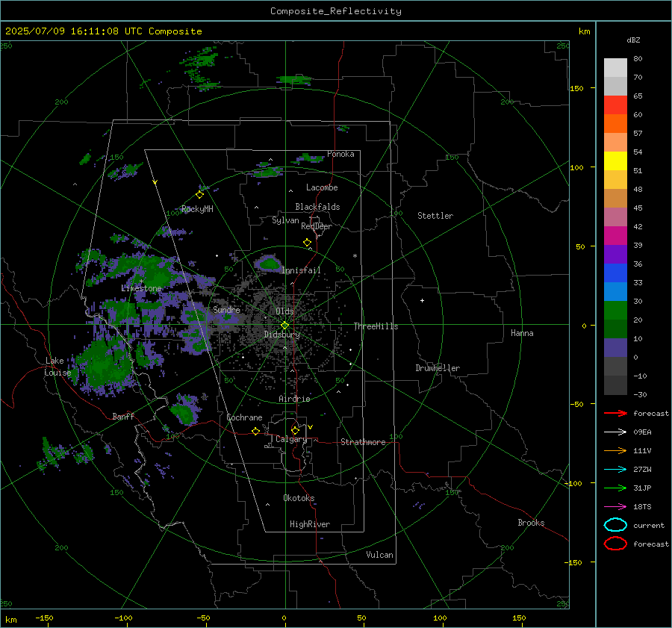This screenshot has height=628, width=672.
Task: Select the top white 80 dBZ swatch
Action: (x=615, y=68)
